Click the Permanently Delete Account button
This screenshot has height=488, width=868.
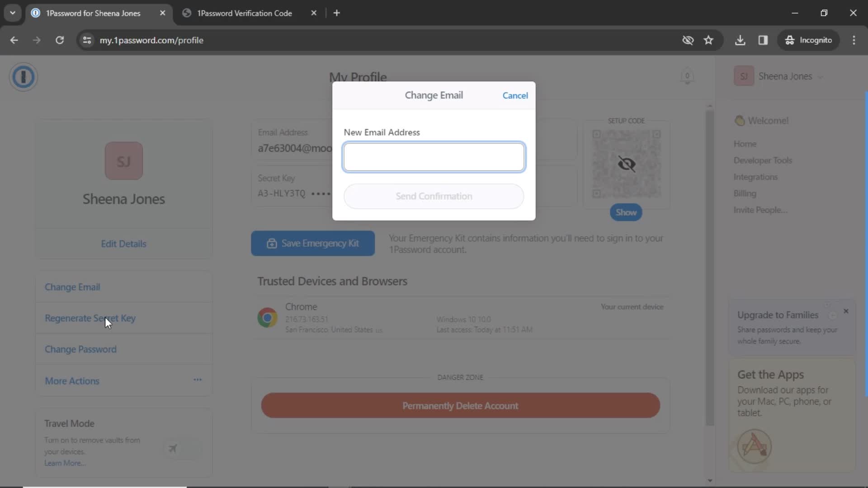460,405
